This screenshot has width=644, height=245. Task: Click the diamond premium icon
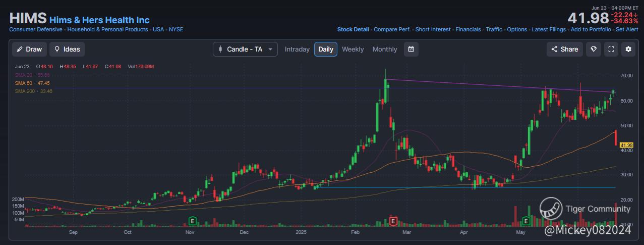(594, 49)
